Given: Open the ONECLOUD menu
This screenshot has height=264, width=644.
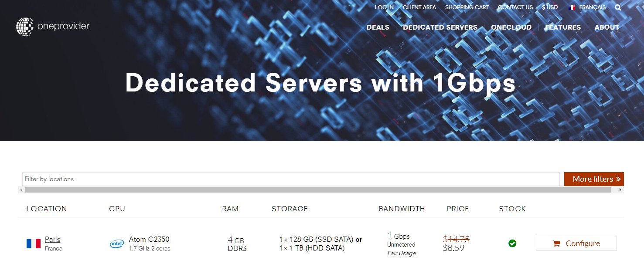Looking at the screenshot, I should click(511, 27).
